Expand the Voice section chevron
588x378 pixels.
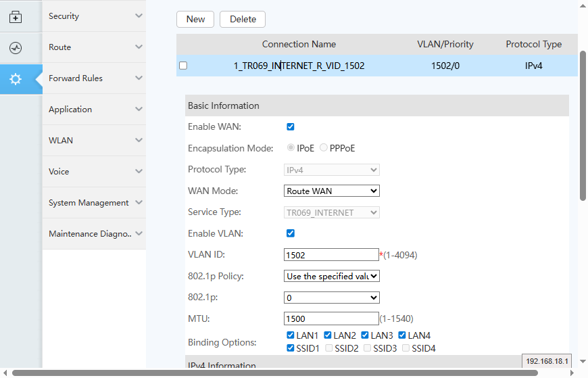click(x=139, y=172)
